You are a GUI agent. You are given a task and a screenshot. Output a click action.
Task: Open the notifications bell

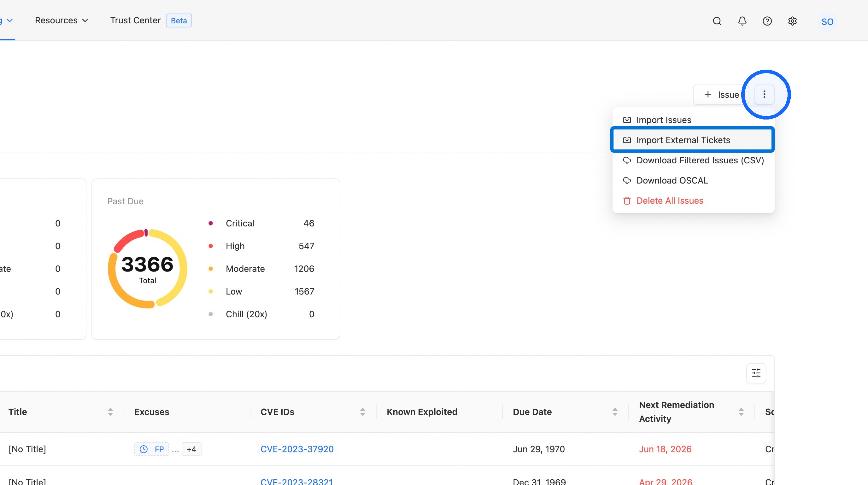742,21
